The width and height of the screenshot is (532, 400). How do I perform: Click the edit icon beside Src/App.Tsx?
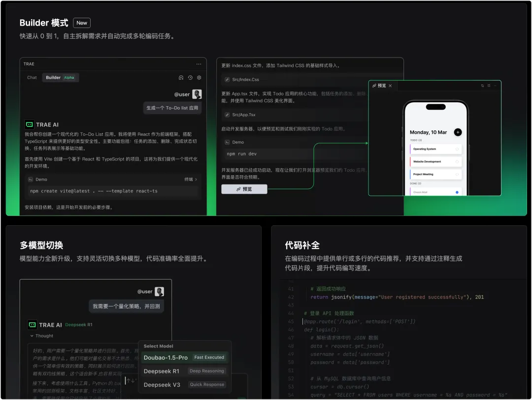click(x=227, y=115)
